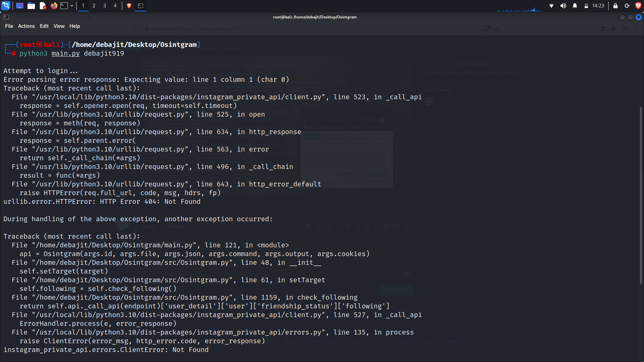Open the text editor from the taskbar

43,6
